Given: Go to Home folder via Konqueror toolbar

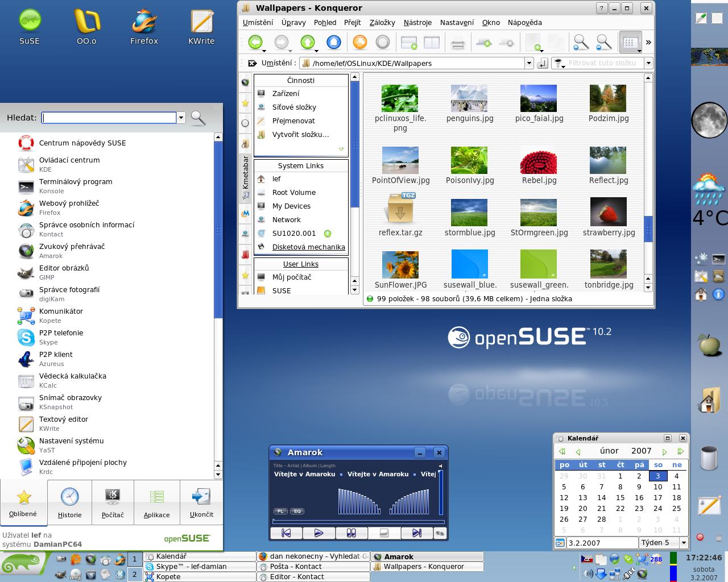Looking at the screenshot, I should coord(334,42).
